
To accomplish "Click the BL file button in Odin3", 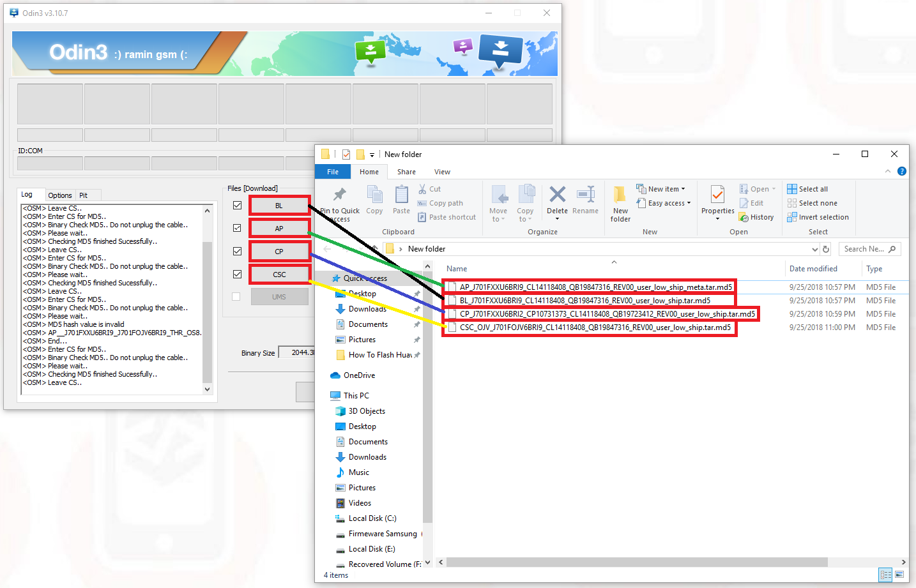I will [x=279, y=206].
